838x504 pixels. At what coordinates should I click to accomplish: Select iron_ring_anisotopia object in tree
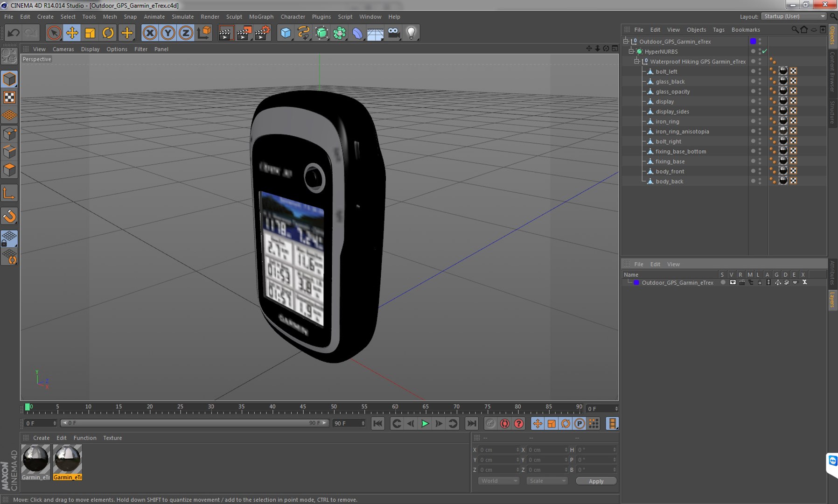[682, 132]
